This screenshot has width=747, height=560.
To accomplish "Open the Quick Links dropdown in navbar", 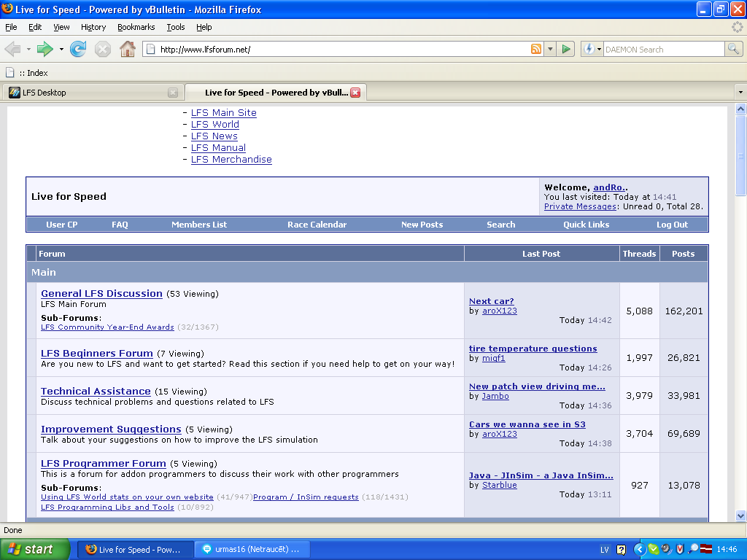I will (x=586, y=225).
